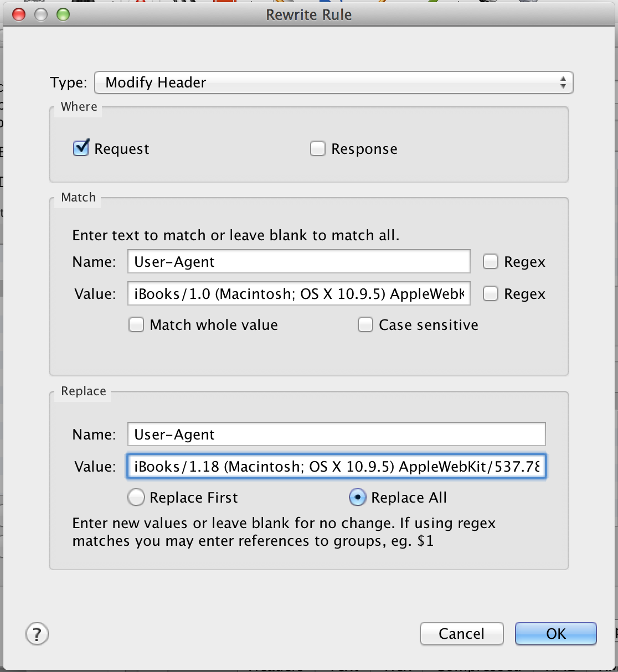Click the green zoom button of Rewrite Rule window
Image resolution: width=618 pixels, height=672 pixels.
tap(63, 14)
